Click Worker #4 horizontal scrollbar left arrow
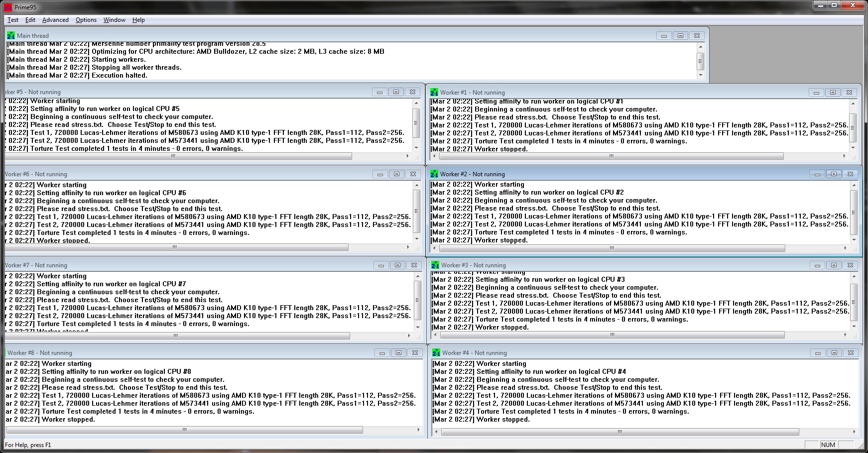This screenshot has width=868, height=453. [437, 432]
